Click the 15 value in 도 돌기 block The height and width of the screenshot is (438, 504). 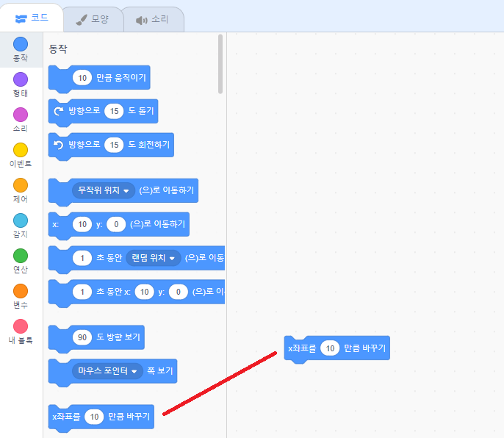point(114,111)
